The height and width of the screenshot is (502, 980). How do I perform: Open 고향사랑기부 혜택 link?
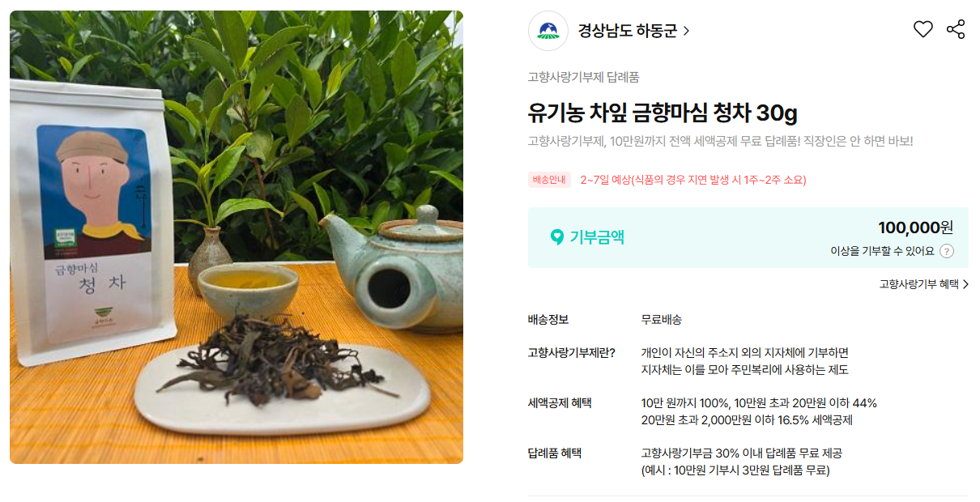tap(919, 284)
